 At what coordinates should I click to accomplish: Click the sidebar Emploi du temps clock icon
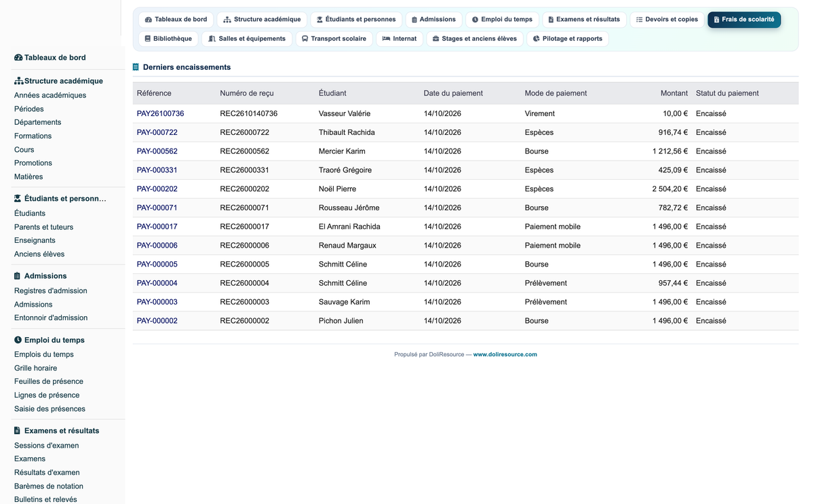pyautogui.click(x=18, y=340)
